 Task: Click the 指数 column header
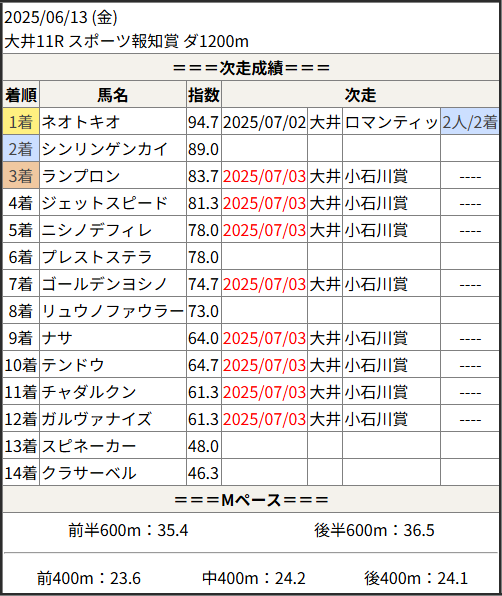(204, 95)
